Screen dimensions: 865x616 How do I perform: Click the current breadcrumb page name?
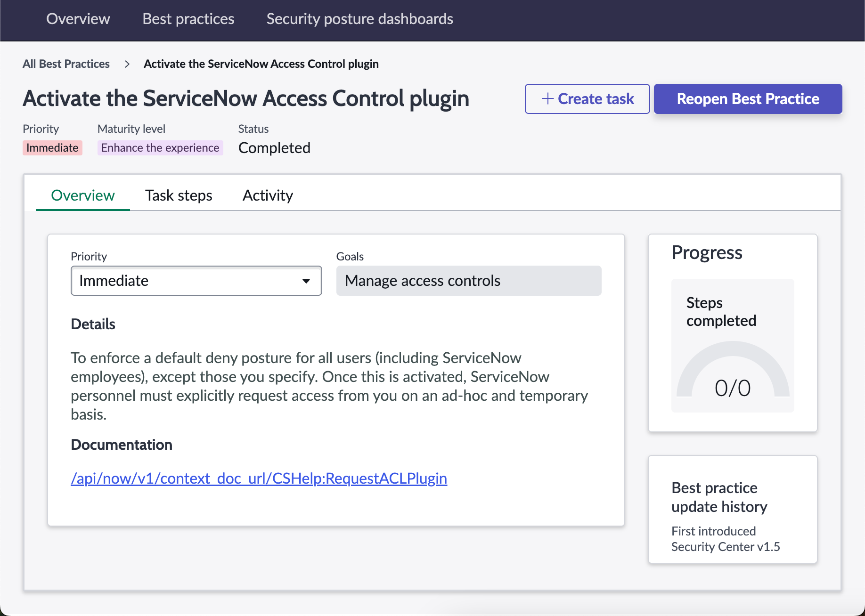pyautogui.click(x=261, y=64)
